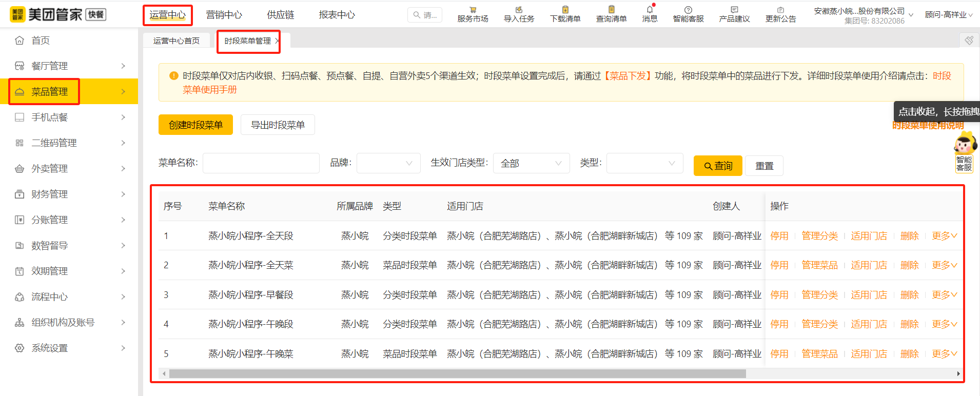Open the 品牌 dropdown filter
This screenshot has width=980, height=396.
pyautogui.click(x=388, y=163)
